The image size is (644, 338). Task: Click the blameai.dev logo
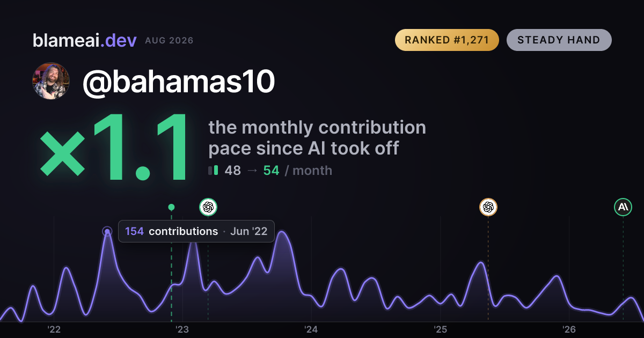click(85, 40)
